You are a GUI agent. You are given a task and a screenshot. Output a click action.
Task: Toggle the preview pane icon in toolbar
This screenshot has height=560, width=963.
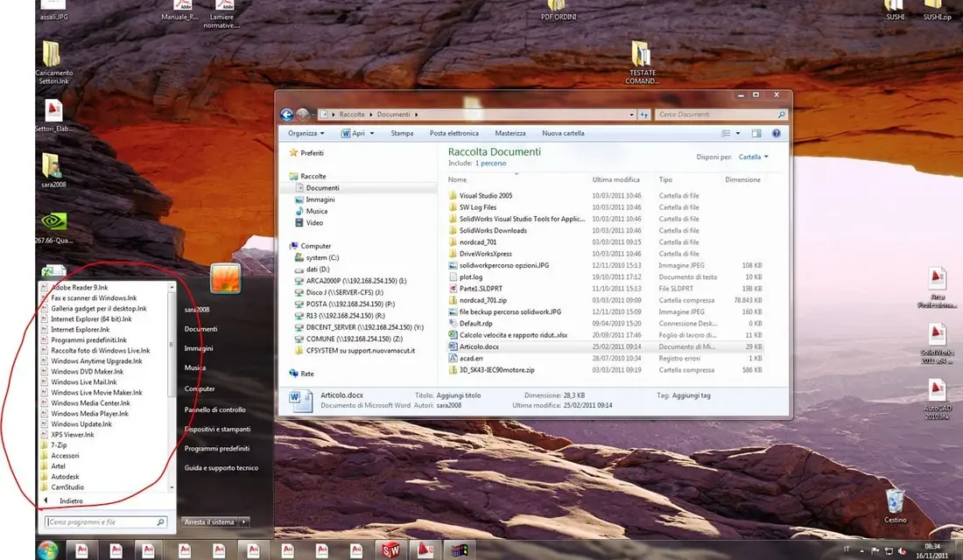click(x=756, y=133)
